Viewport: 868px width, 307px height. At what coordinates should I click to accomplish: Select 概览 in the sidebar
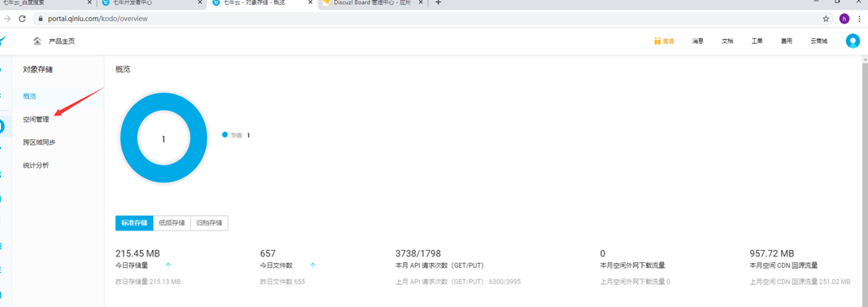(29, 96)
